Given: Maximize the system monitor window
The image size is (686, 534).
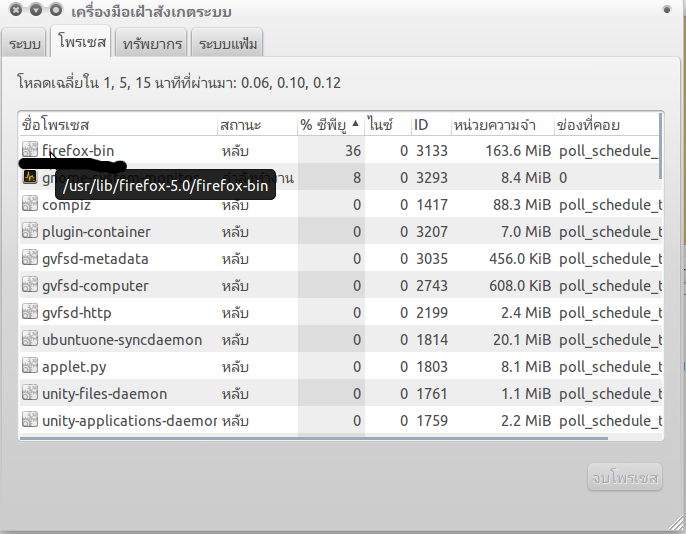Looking at the screenshot, I should click(56, 10).
